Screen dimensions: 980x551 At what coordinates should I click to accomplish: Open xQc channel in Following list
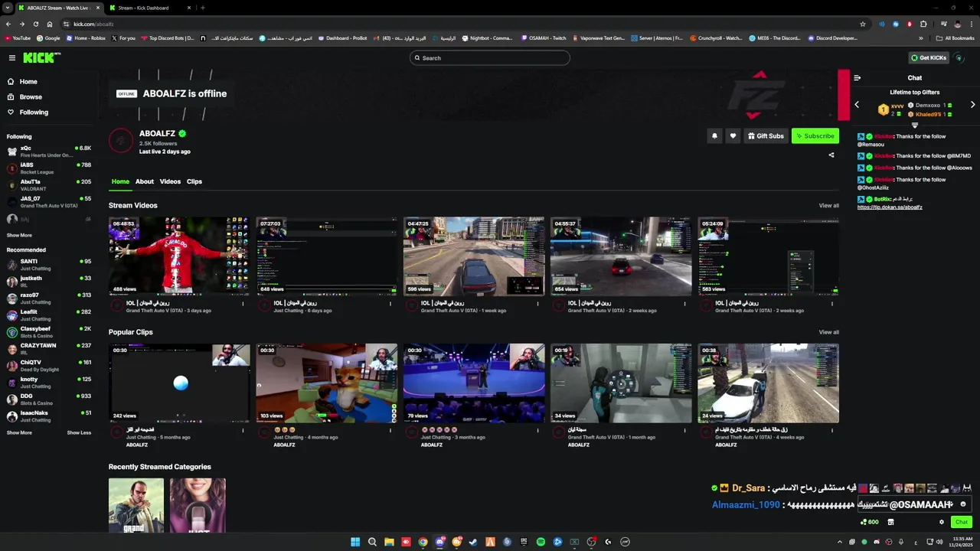(x=49, y=152)
